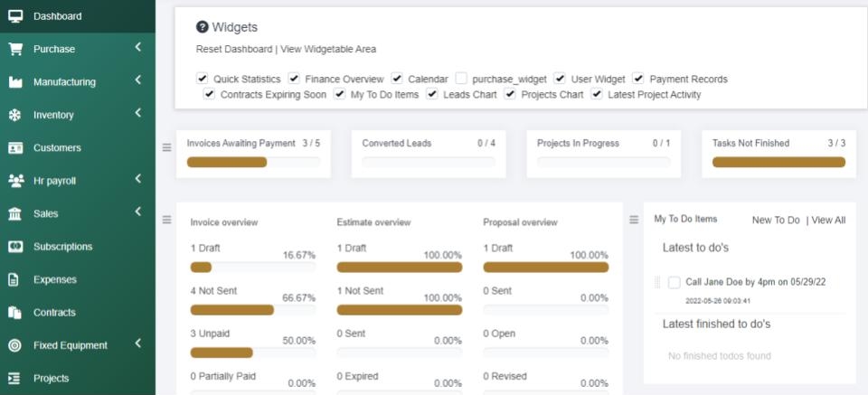868x395 pixels.
Task: Grab the drag handle beside Invoice overview
Action: [166, 220]
